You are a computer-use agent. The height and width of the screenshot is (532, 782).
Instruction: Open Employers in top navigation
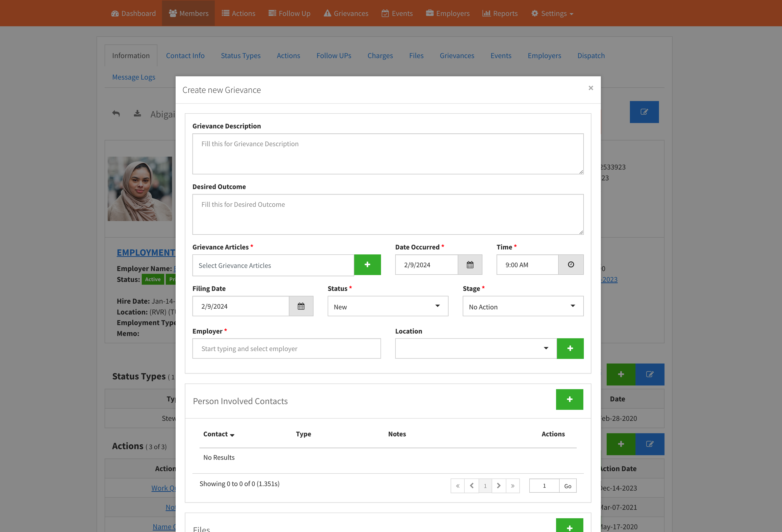447,13
